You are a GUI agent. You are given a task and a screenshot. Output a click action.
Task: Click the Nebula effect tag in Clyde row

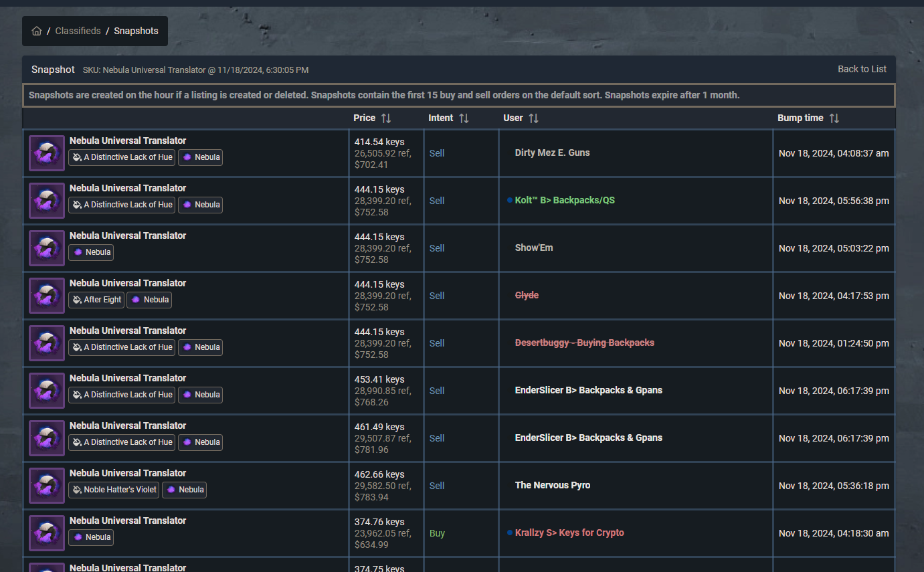pyautogui.click(x=149, y=300)
